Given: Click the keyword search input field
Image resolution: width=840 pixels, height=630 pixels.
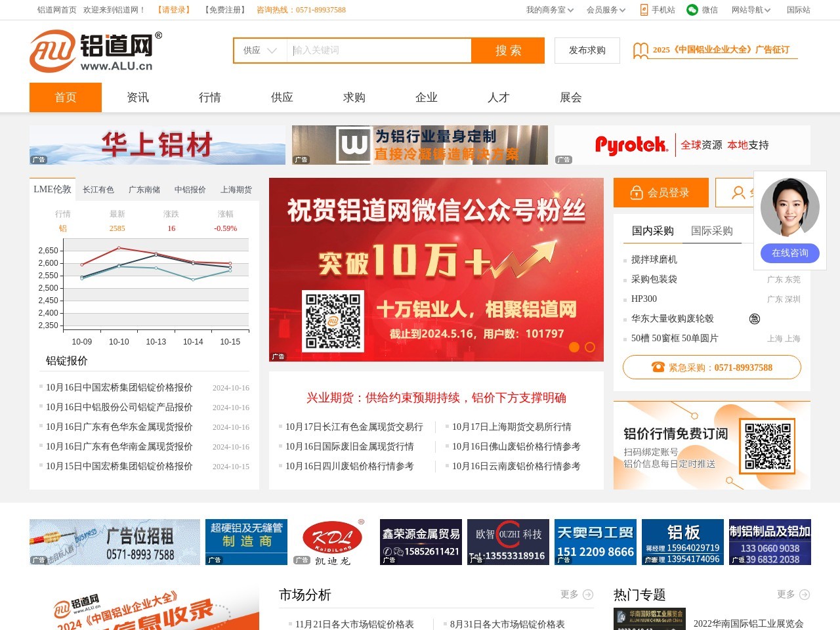Looking at the screenshot, I should [379, 51].
